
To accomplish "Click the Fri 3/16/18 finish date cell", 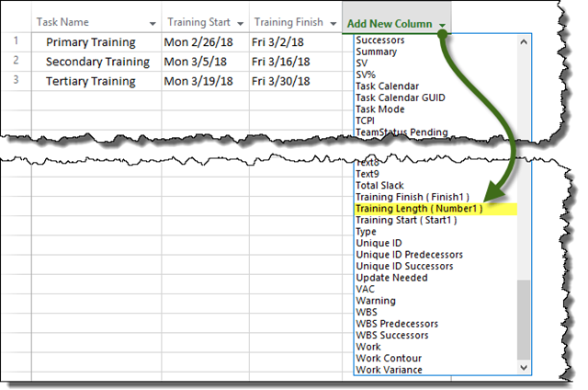I will click(285, 62).
